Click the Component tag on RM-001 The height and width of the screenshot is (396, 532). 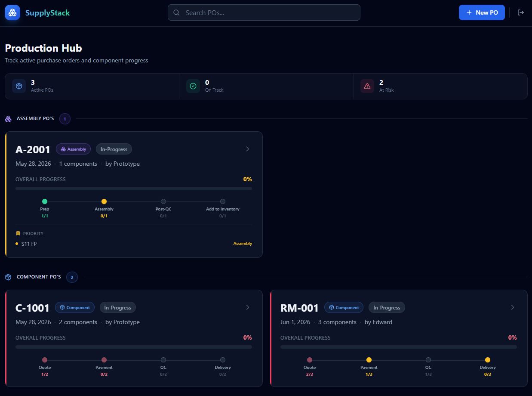(x=344, y=307)
